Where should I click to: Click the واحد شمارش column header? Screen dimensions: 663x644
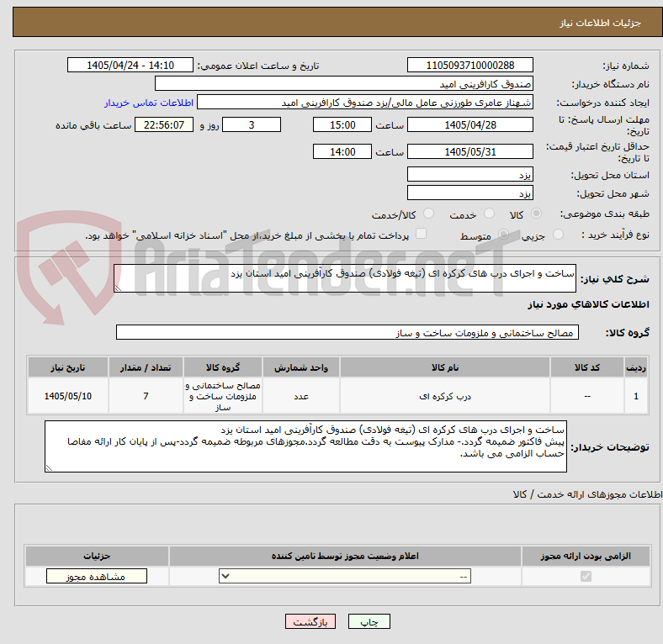pos(301,367)
